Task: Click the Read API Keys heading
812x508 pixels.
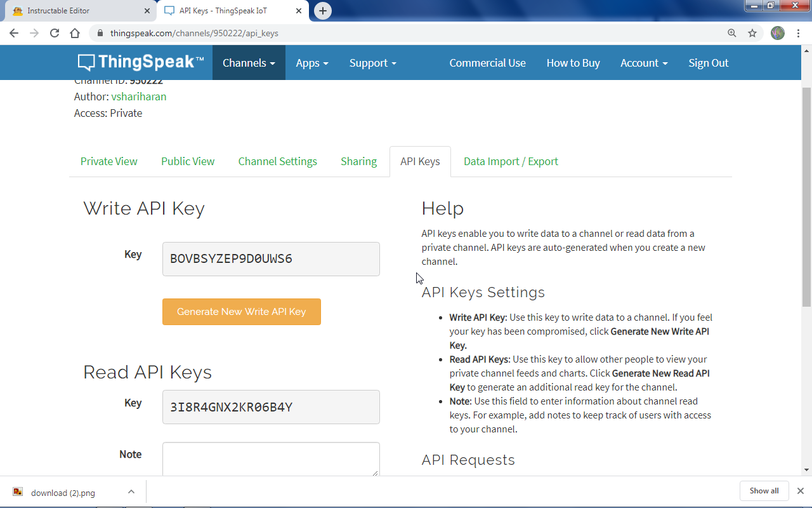Action: click(x=147, y=372)
